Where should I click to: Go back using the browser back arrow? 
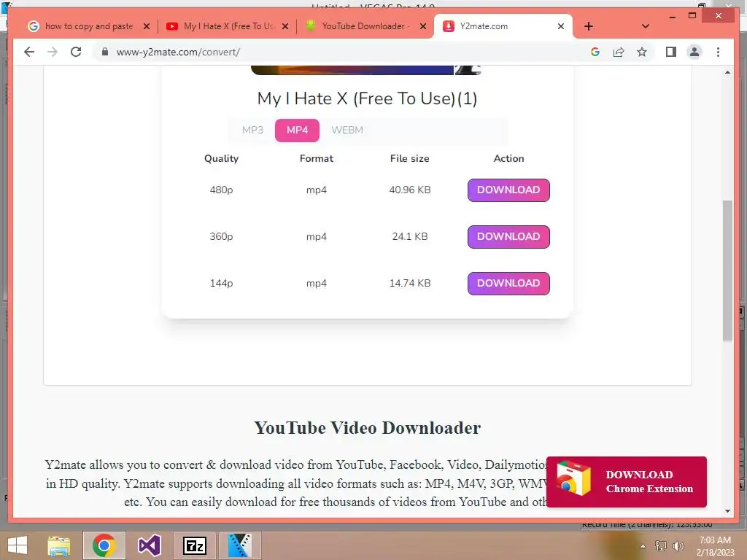pyautogui.click(x=29, y=52)
